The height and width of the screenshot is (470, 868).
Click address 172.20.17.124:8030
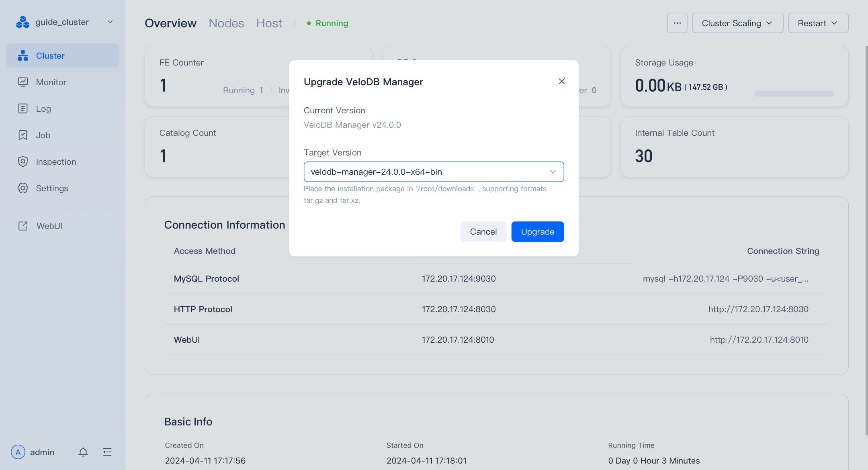pyautogui.click(x=459, y=309)
